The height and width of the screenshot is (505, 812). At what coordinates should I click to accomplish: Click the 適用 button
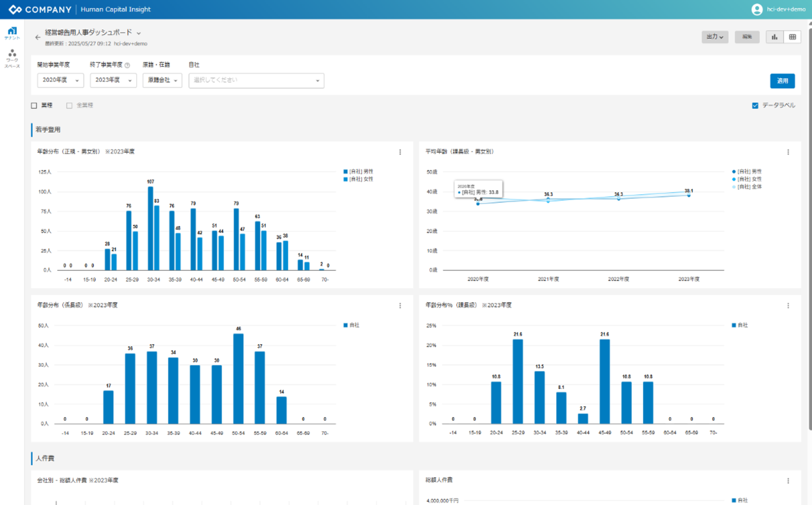click(782, 81)
